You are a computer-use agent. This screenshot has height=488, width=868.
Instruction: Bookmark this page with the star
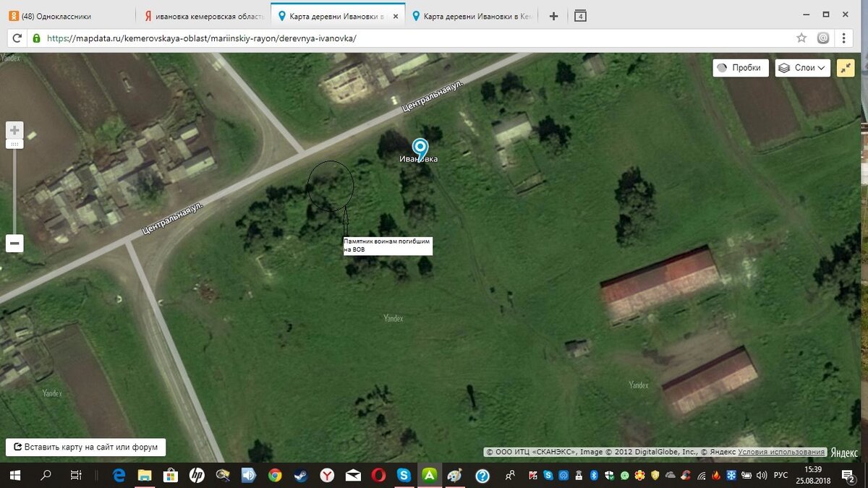801,38
